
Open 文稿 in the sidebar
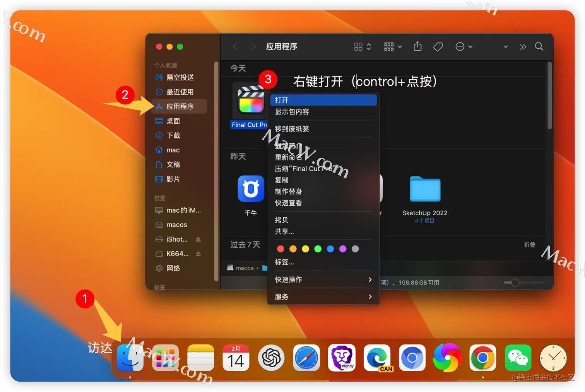[x=179, y=165]
